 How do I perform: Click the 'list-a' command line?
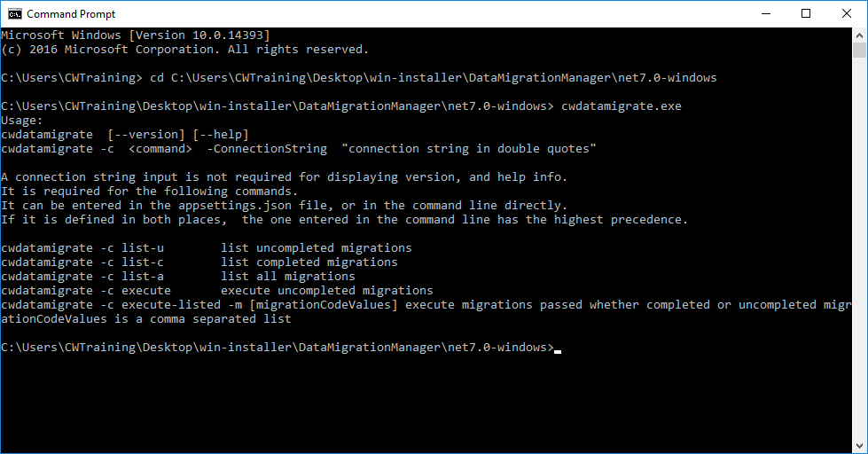click(178, 277)
